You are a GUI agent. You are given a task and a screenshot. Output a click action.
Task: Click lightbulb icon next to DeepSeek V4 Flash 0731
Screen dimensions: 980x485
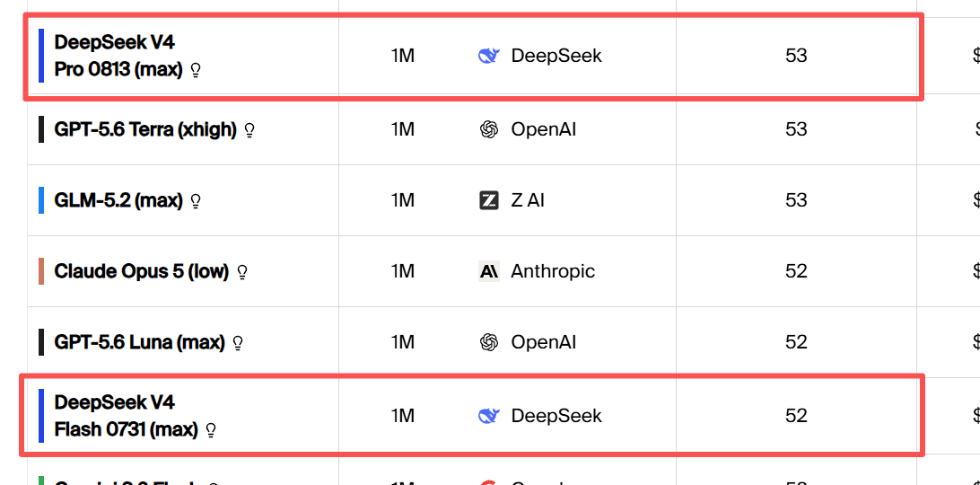point(211,430)
